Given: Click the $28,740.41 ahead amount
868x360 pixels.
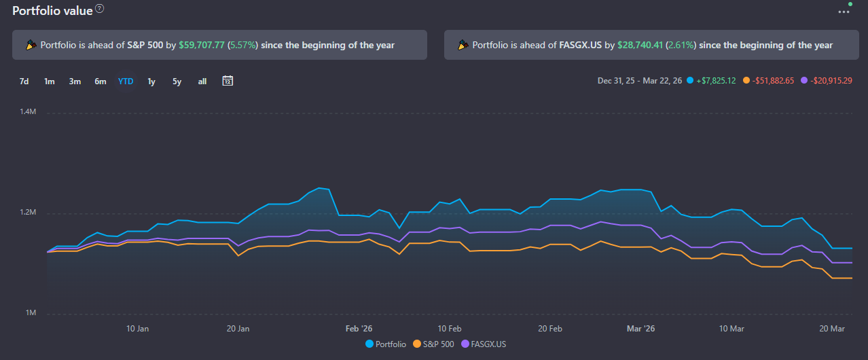Looking at the screenshot, I should click(640, 45).
